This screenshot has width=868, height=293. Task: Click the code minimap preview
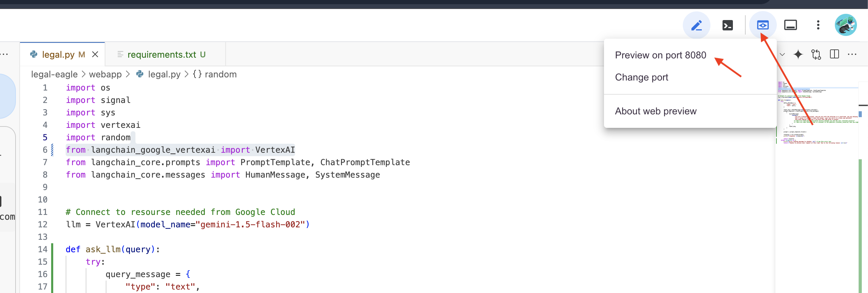pos(817,114)
